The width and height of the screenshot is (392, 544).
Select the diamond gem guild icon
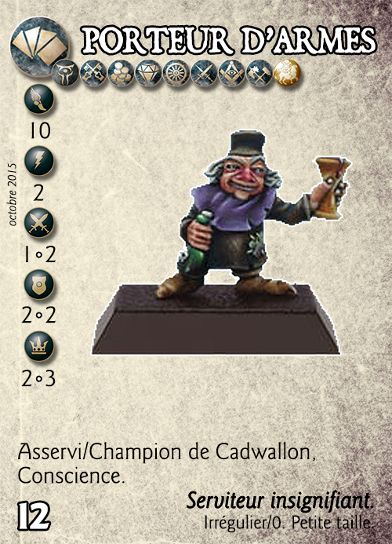pyautogui.click(x=148, y=73)
